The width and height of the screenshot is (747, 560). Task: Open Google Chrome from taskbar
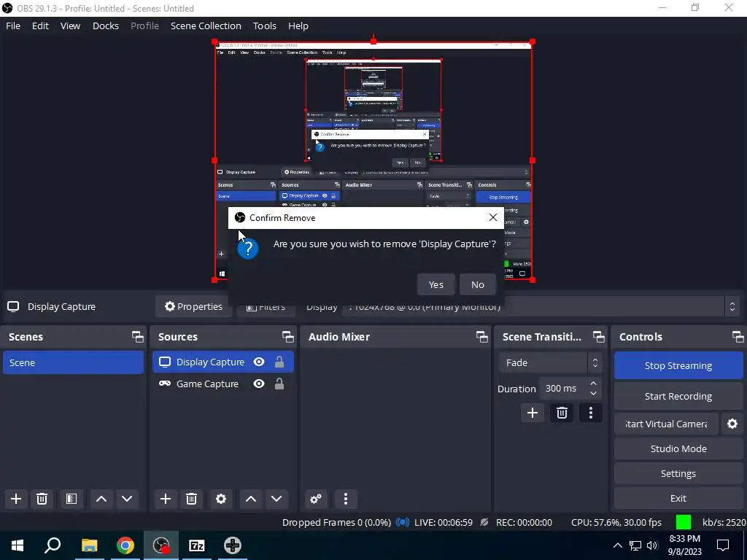[125, 545]
